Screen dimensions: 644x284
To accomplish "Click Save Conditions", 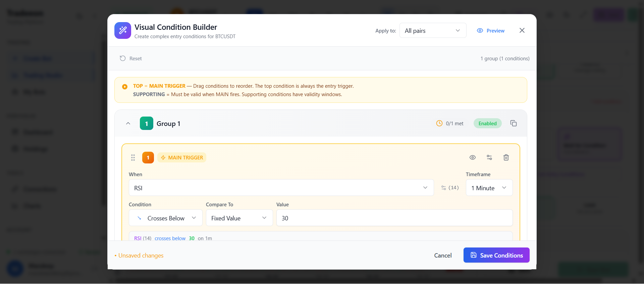I will [496, 255].
